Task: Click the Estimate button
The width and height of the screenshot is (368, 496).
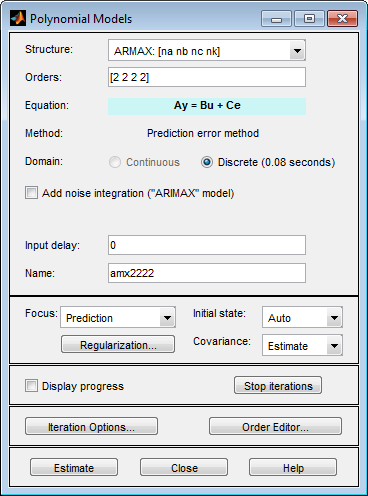Action: [x=74, y=467]
